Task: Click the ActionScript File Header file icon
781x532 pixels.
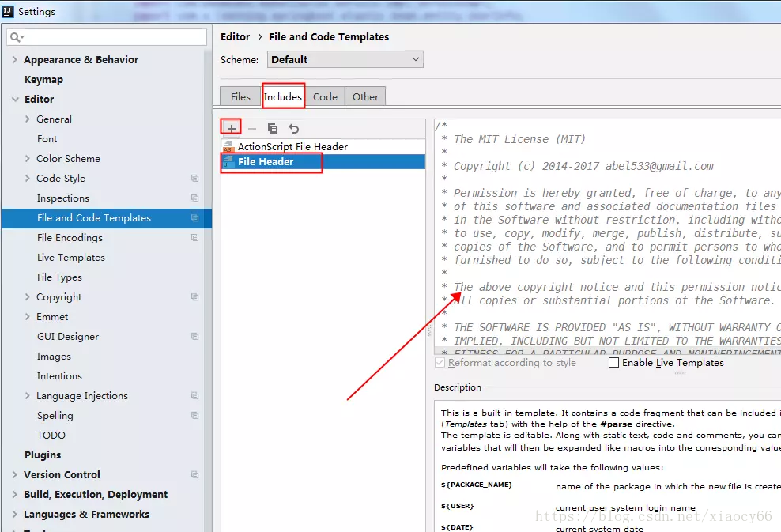Action: tap(228, 146)
